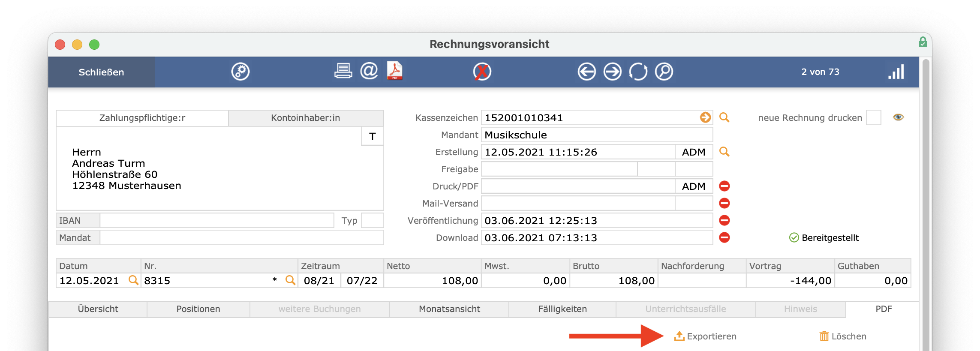Screen dimensions: 980x351
Task: Open the settings gear icon in toolbar
Action: tap(240, 72)
